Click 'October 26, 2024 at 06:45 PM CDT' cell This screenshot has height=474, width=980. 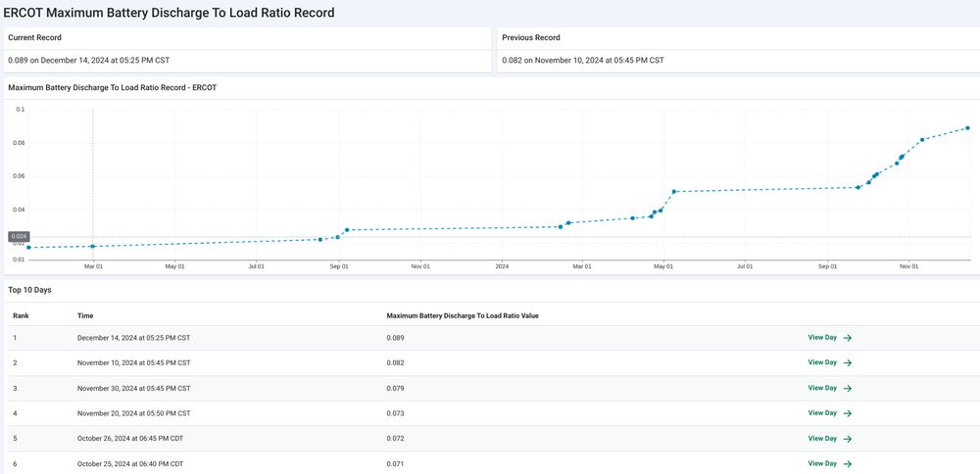pos(130,439)
